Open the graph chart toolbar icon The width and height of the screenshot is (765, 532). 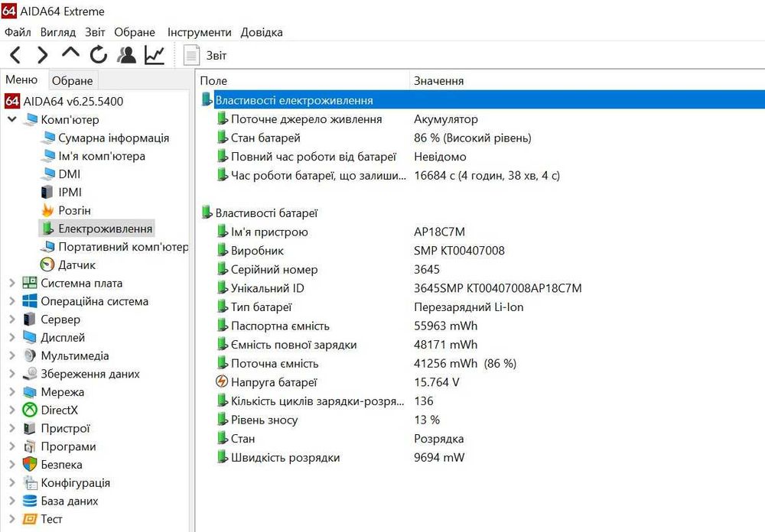click(x=155, y=54)
